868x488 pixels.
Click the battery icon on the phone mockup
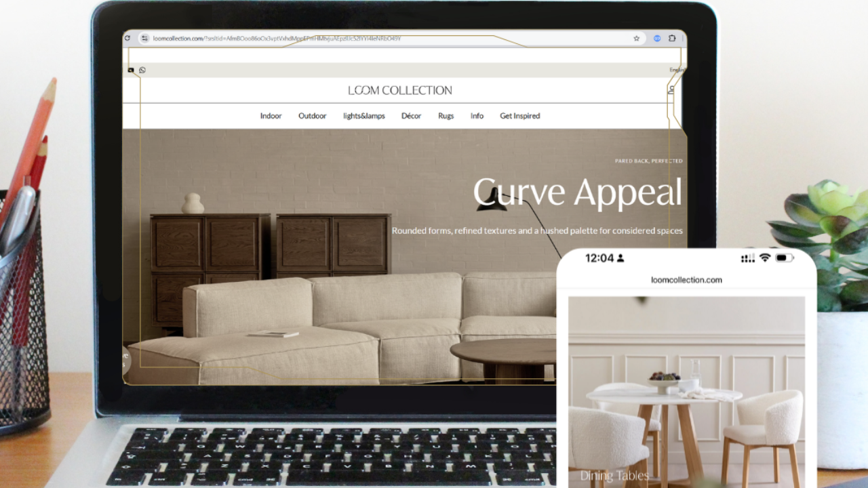point(783,258)
